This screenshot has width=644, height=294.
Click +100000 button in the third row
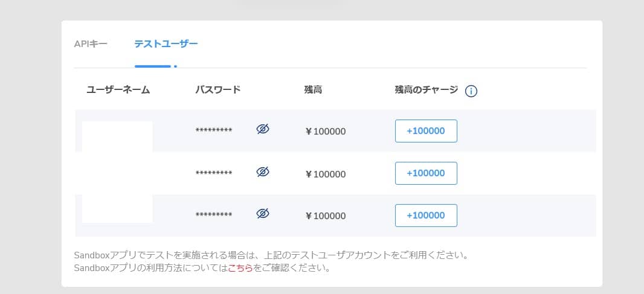tap(426, 216)
